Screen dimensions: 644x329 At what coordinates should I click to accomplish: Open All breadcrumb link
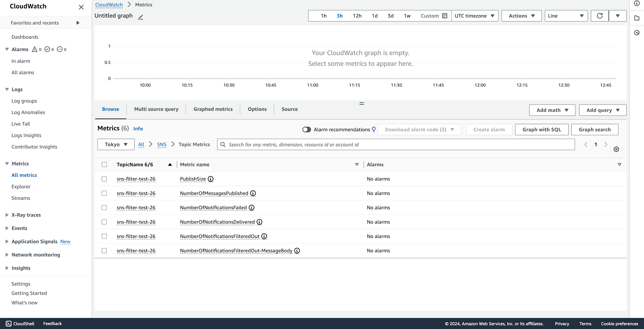pos(141,144)
